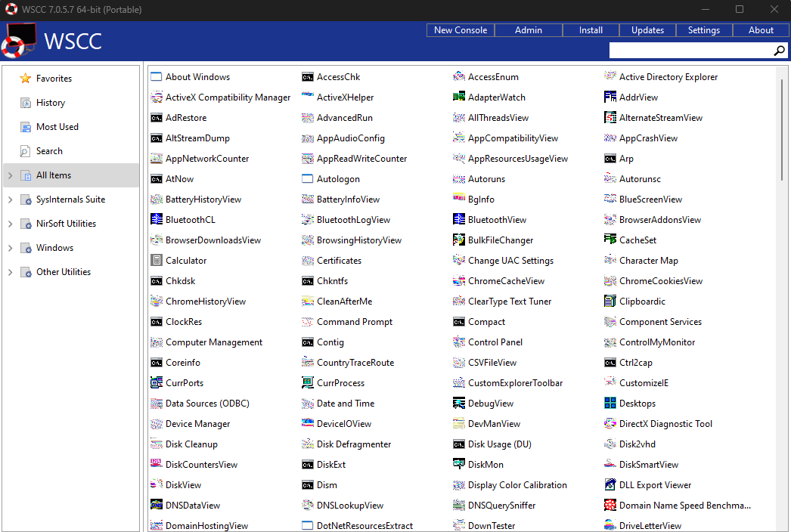791x532 pixels.
Task: Click the CacheSet icon
Action: [610, 240]
